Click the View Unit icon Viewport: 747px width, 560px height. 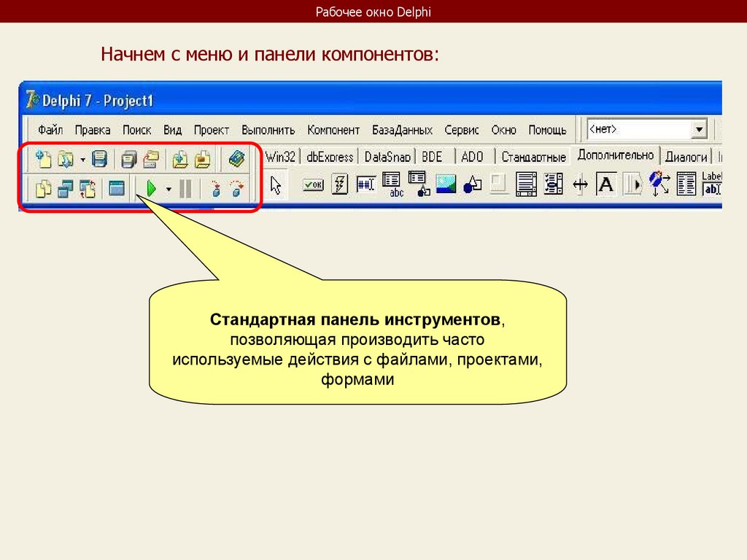point(43,189)
